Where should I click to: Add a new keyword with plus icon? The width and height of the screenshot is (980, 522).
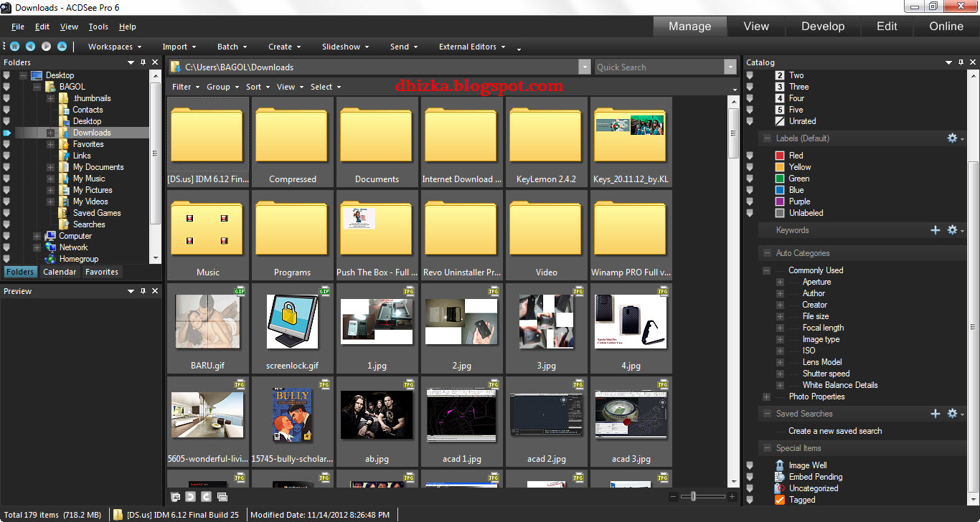tap(935, 230)
